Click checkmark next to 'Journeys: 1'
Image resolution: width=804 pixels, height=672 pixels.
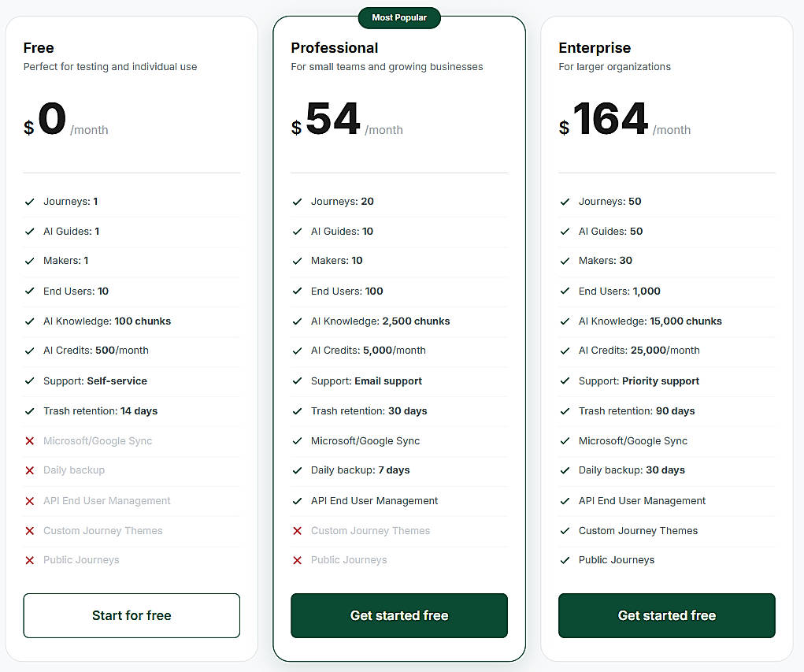[30, 202]
